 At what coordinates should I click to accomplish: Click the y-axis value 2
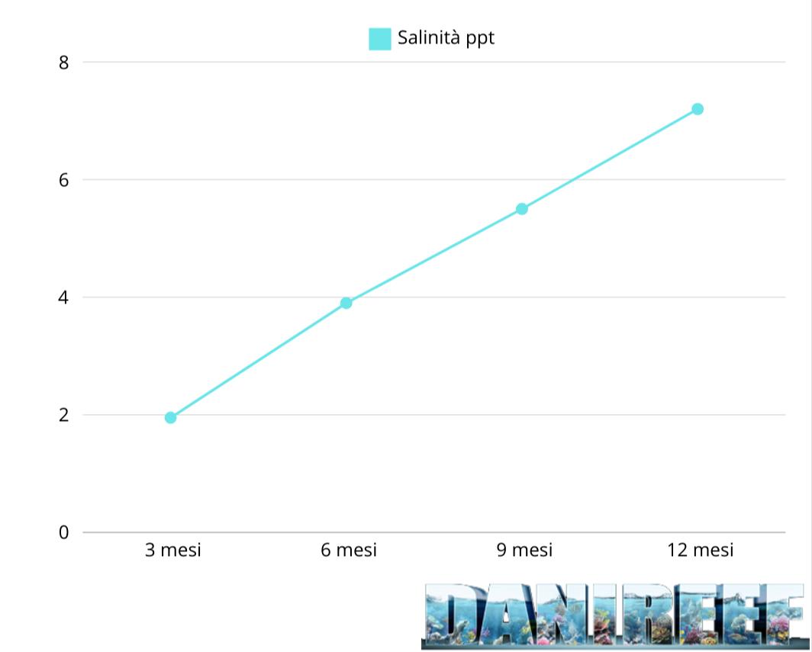(63, 415)
